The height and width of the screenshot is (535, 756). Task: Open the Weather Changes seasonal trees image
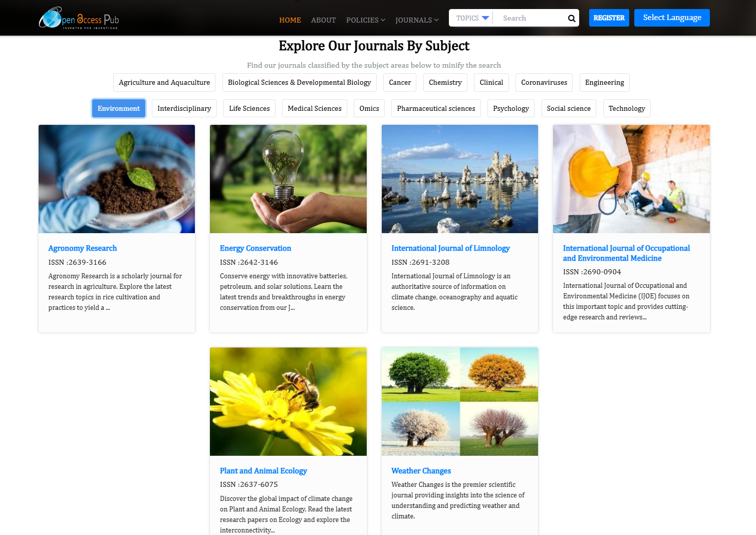459,401
